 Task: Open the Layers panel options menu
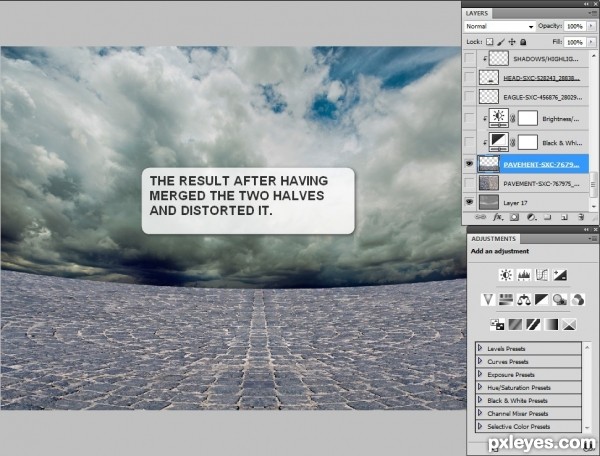pyautogui.click(x=592, y=13)
